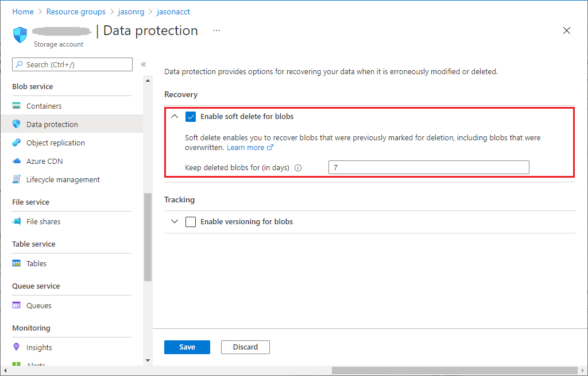Screen dimensions: 588x376
Task: Collapse the soft delete section chevron
Action: 175,116
